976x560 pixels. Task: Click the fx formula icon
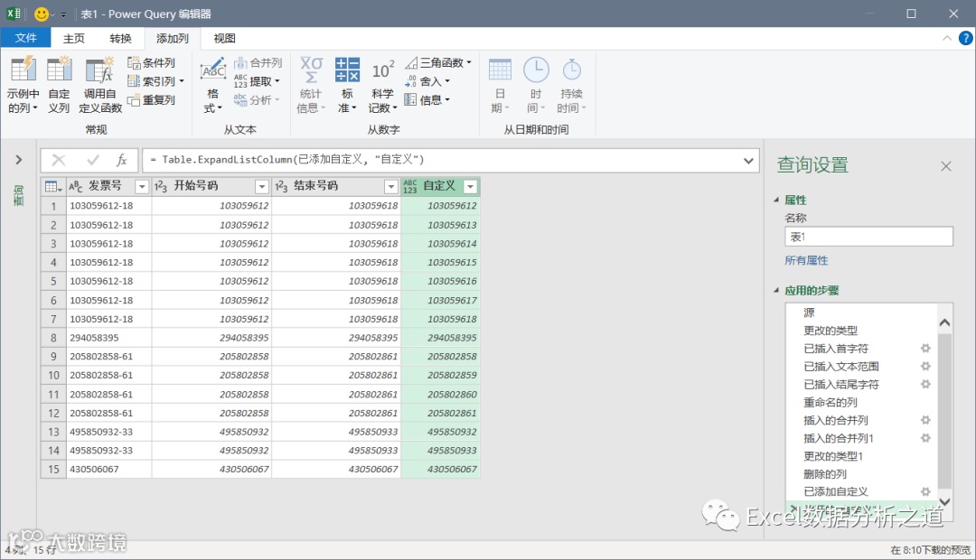(x=122, y=161)
